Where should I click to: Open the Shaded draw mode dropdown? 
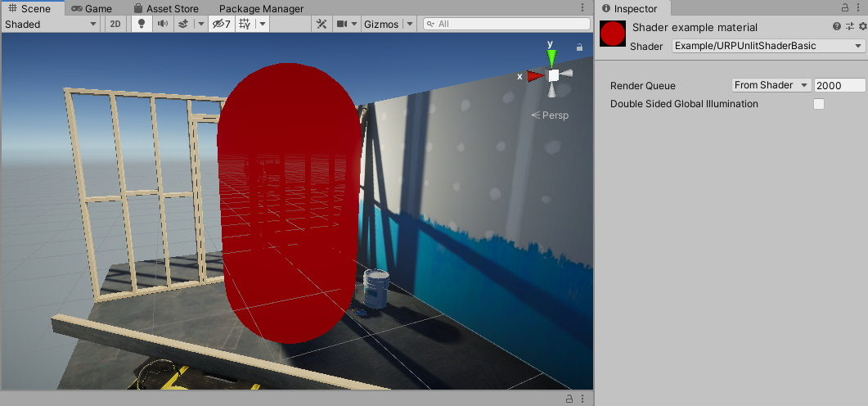pos(51,24)
